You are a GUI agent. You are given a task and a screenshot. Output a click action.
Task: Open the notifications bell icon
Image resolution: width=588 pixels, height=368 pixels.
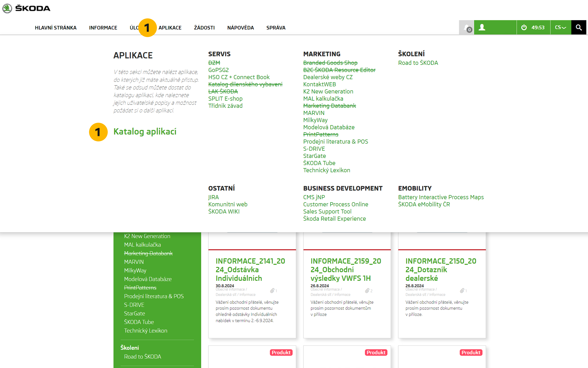[467, 27]
